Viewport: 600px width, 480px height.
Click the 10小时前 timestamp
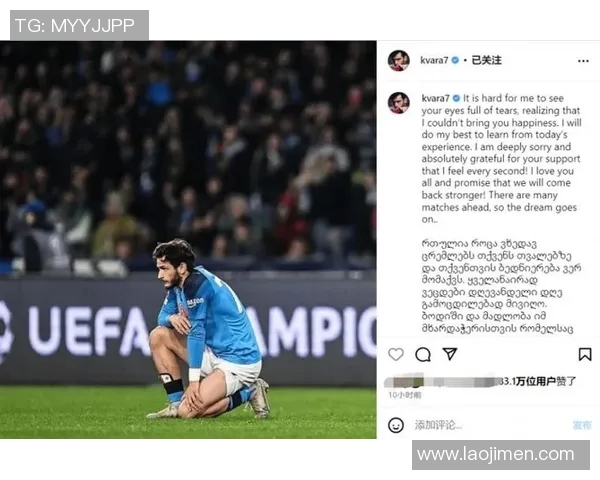(404, 395)
